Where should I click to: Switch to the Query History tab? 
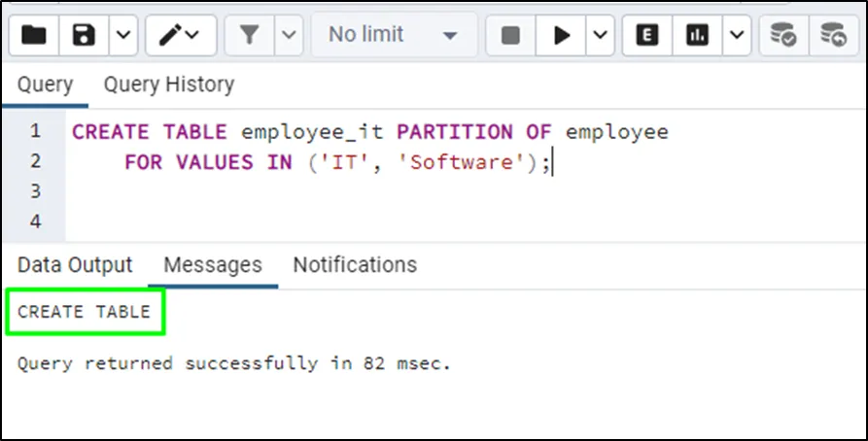[x=169, y=85]
